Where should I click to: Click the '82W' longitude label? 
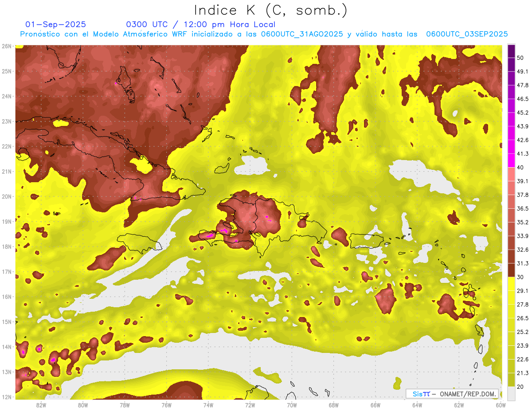(x=41, y=405)
